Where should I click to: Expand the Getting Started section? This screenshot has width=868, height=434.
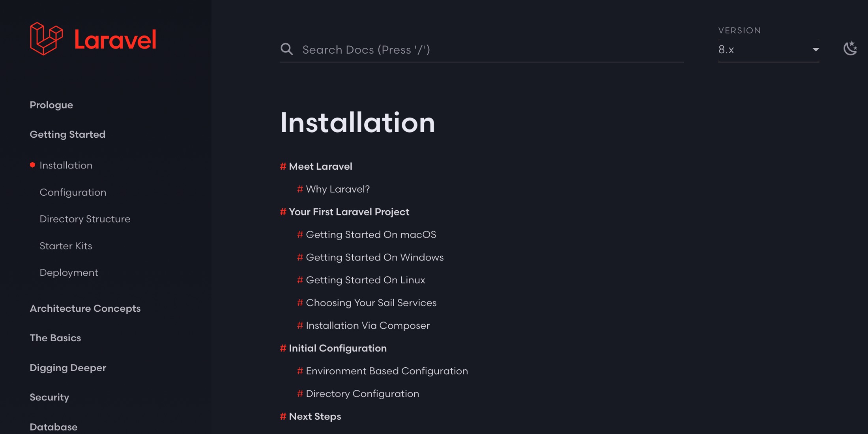coord(67,135)
